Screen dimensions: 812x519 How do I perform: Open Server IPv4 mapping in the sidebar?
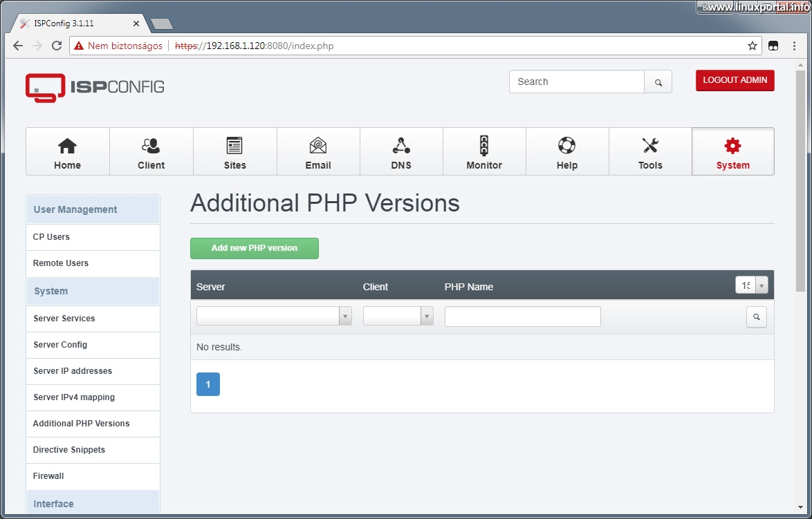pos(93,397)
